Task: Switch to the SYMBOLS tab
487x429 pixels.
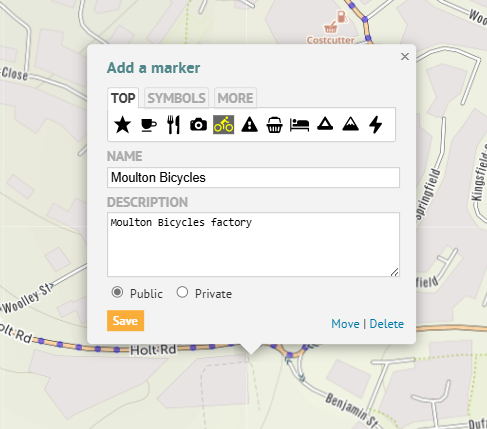Action: click(x=177, y=98)
